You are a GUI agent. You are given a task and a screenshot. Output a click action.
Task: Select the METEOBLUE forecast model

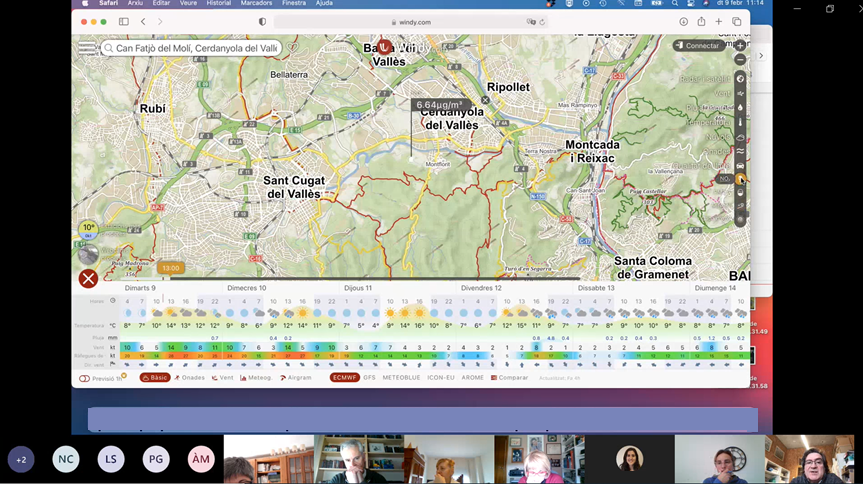coord(401,378)
